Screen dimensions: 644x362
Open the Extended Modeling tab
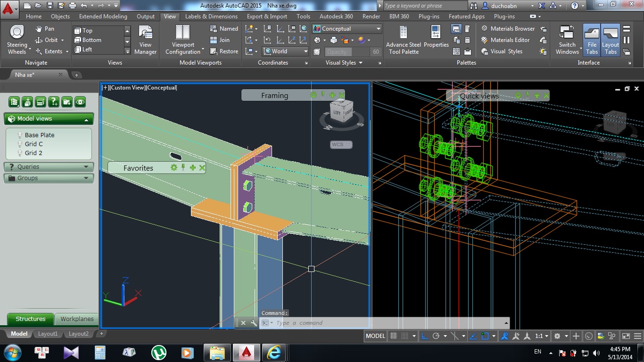click(103, 16)
